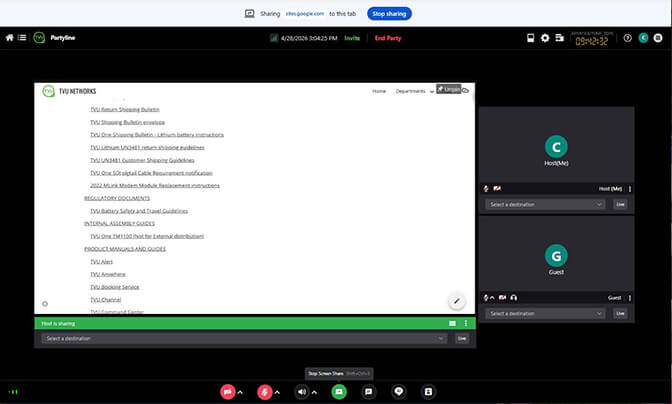Open the device panel icon in header
672x404 pixels.
(531, 38)
